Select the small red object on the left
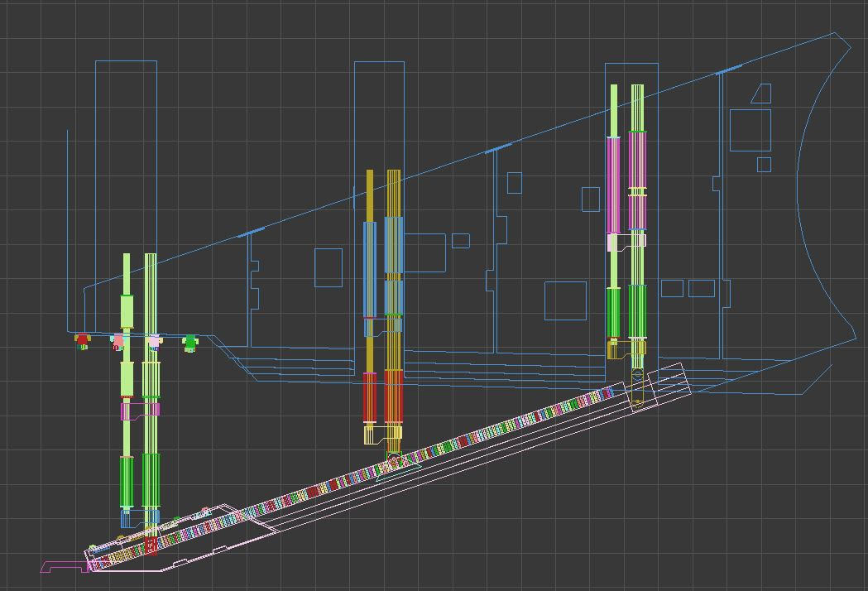 tap(82, 339)
